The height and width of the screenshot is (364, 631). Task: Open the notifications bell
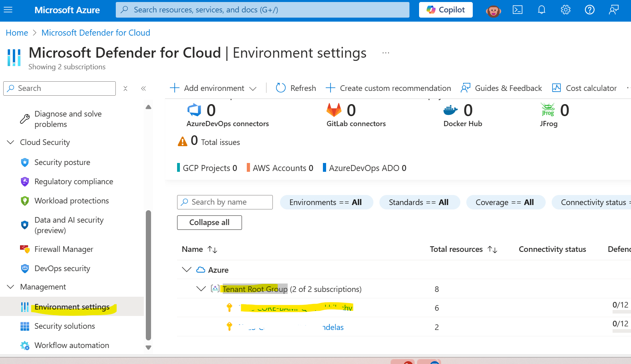(x=542, y=10)
